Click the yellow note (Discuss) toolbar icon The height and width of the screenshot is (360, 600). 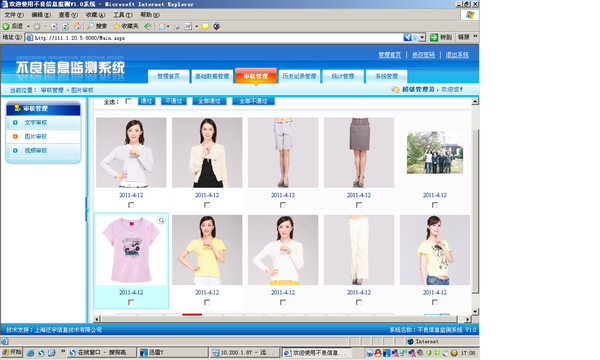point(205,26)
